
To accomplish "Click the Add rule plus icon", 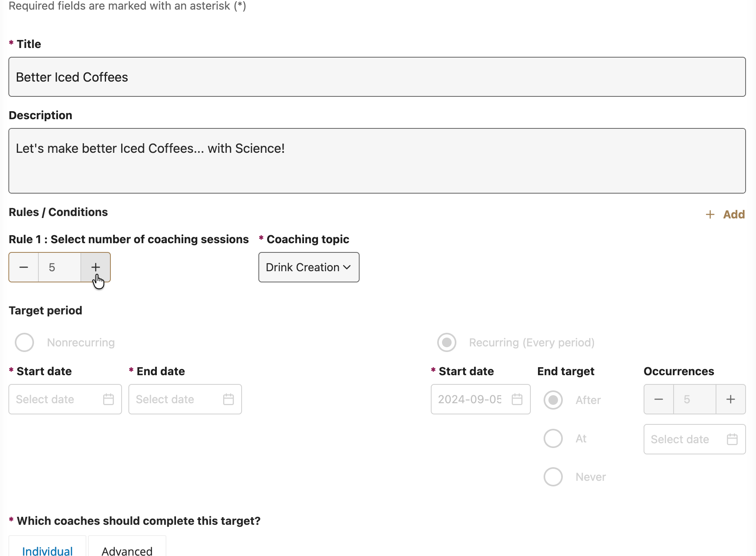I will tap(710, 214).
